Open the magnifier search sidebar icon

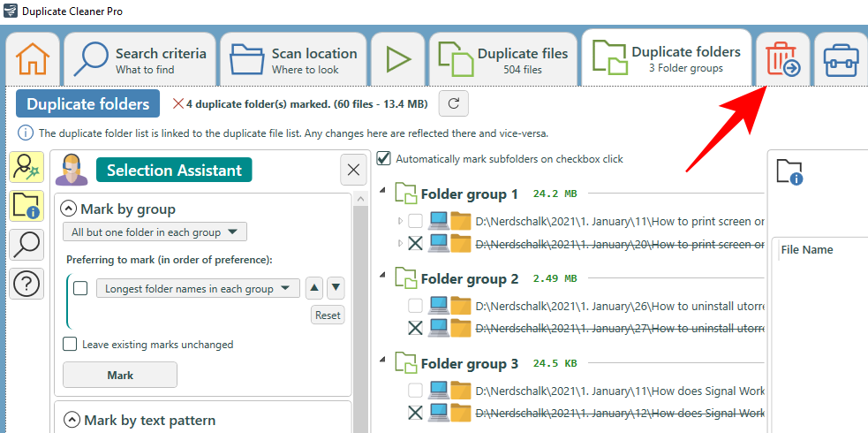[26, 245]
